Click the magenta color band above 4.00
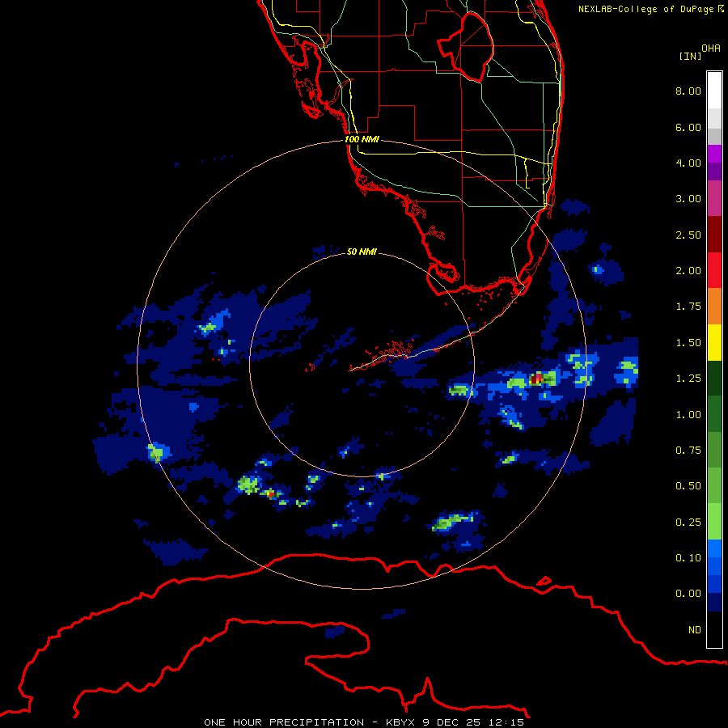 (714, 154)
